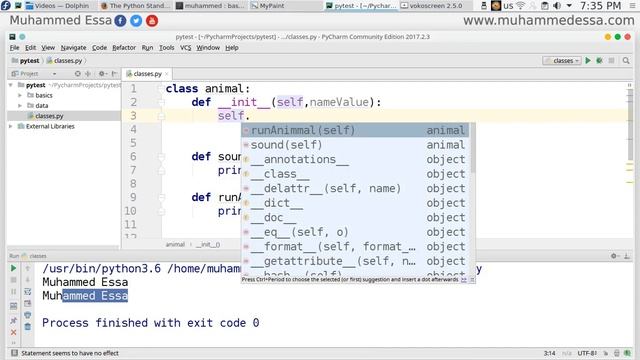Expand the basics folder
Image resolution: width=640 pixels, height=360 pixels.
click(20, 95)
